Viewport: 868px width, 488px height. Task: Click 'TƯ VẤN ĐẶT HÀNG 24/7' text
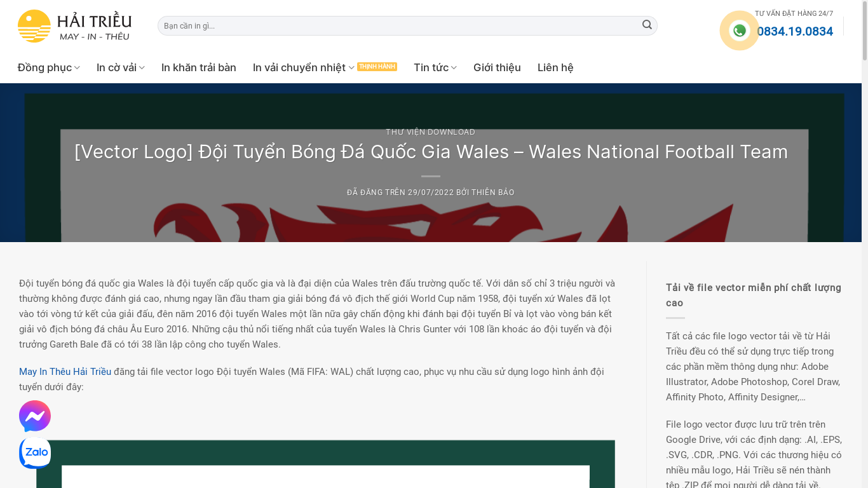794,13
